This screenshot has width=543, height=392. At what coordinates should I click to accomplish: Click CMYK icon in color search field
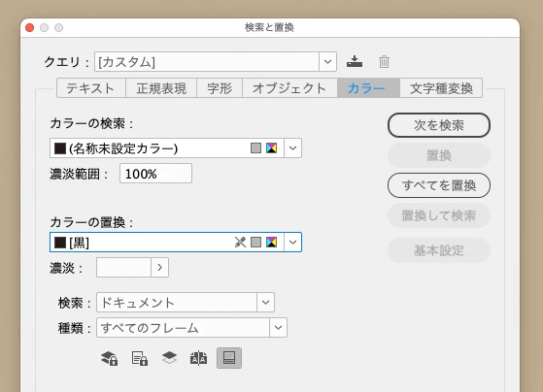coord(272,148)
